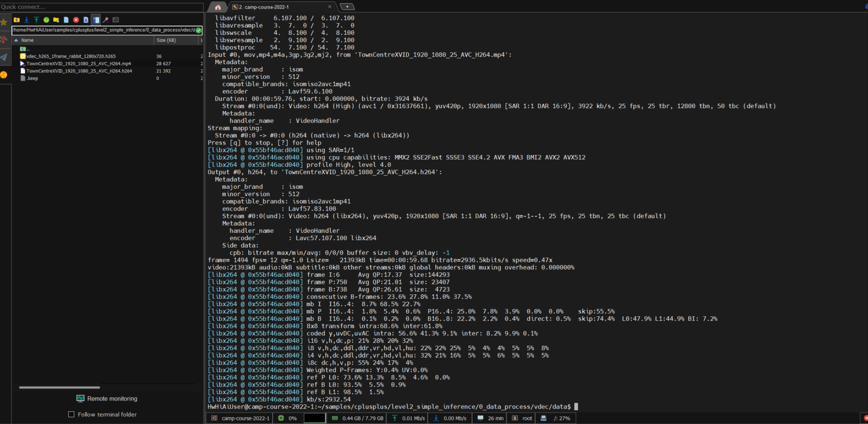The image size is (868, 424).
Task: Click the CPU usage 0% indicator
Action: pyautogui.click(x=288, y=418)
